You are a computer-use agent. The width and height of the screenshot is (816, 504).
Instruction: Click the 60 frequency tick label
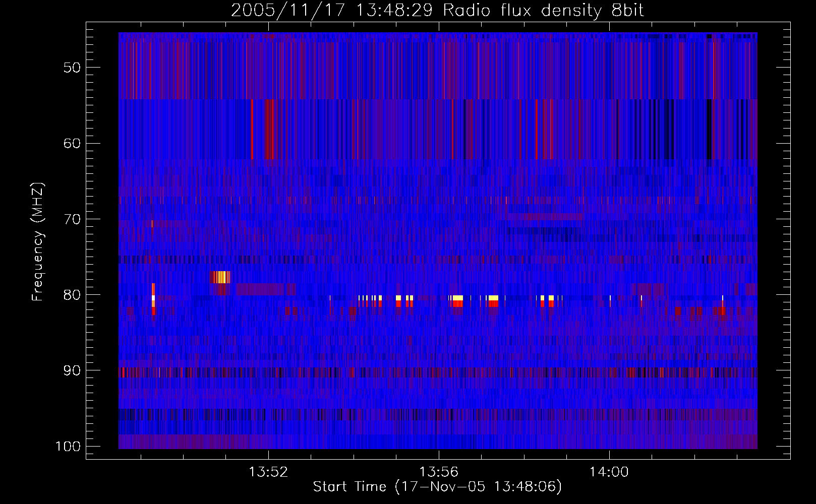pyautogui.click(x=72, y=143)
